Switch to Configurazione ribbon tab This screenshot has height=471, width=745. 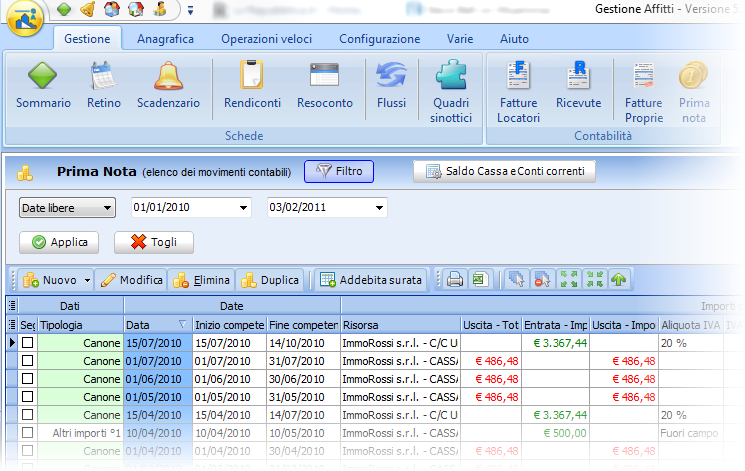pos(380,38)
